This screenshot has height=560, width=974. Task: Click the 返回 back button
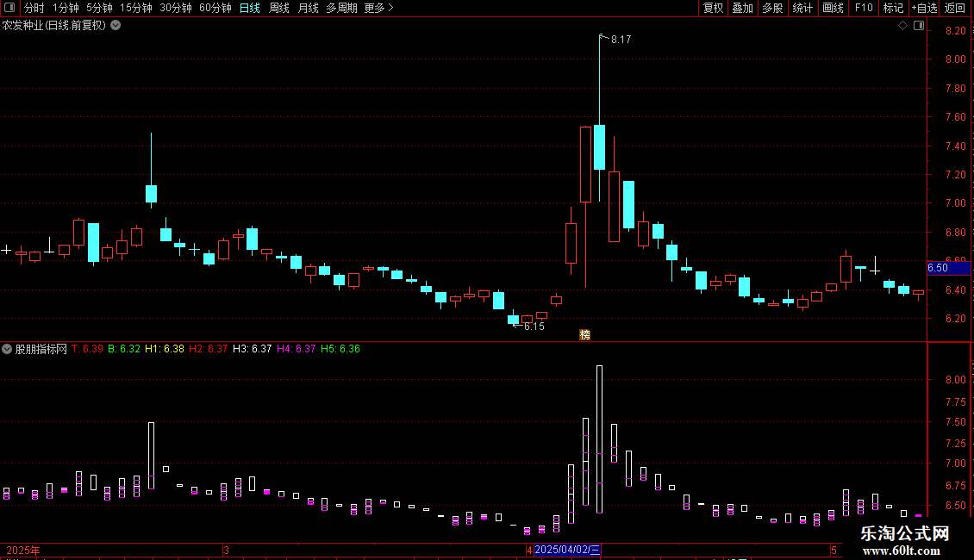[x=955, y=8]
